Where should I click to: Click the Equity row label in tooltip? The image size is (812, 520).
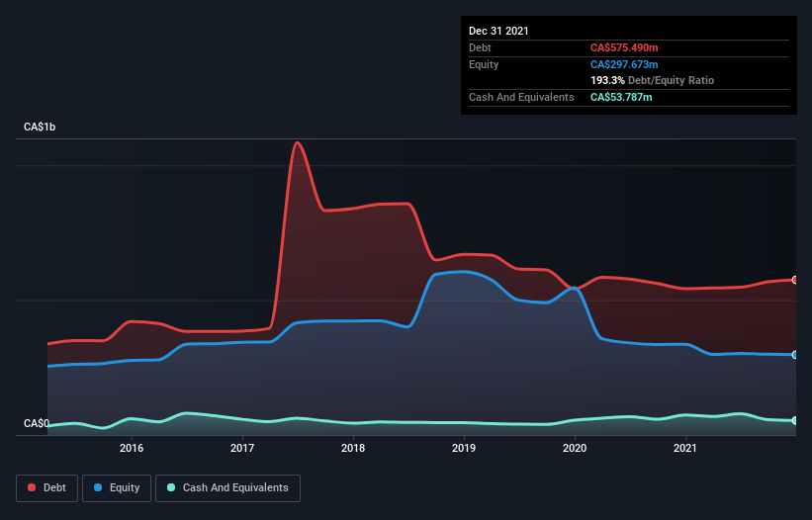tap(484, 64)
